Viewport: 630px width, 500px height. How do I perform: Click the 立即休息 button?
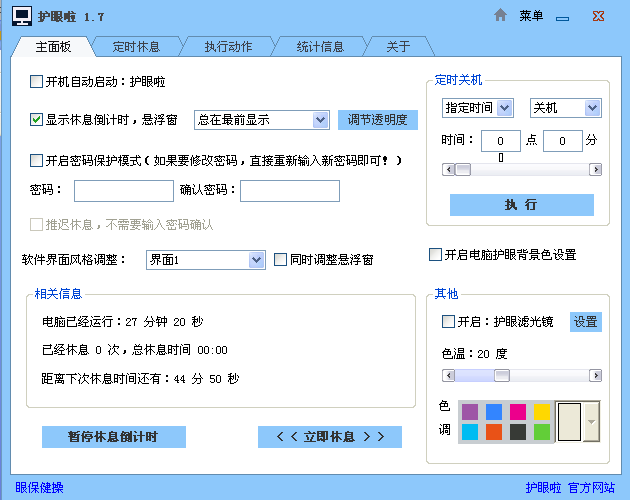330,437
